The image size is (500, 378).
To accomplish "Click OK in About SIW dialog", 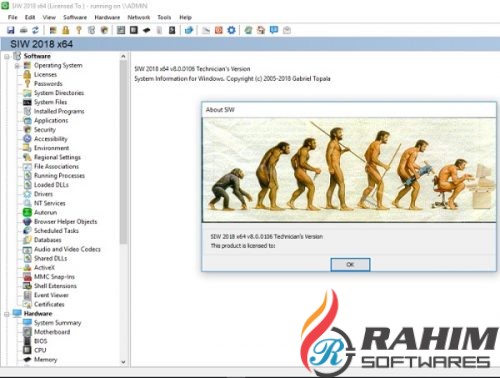I will [x=350, y=265].
